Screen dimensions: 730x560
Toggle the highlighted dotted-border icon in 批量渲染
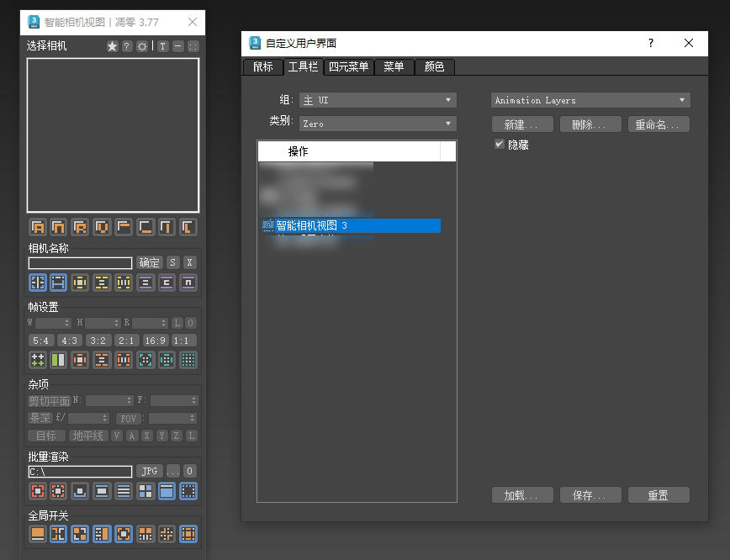pos(188,491)
